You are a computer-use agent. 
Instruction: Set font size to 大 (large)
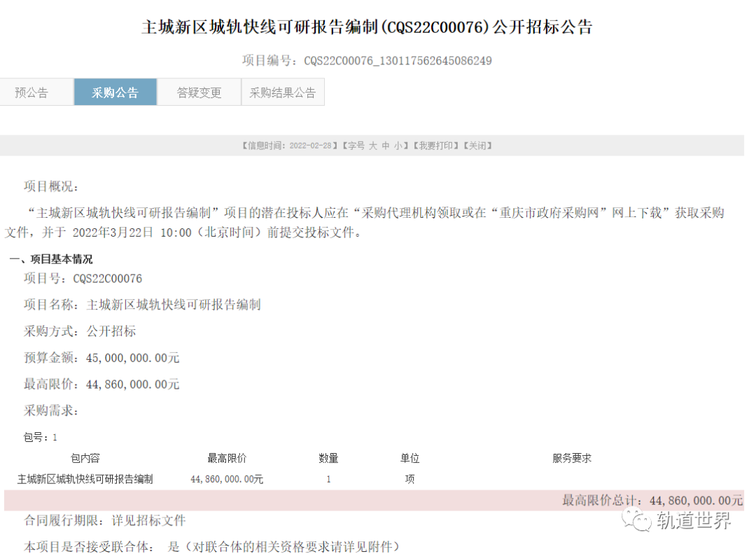(x=373, y=146)
